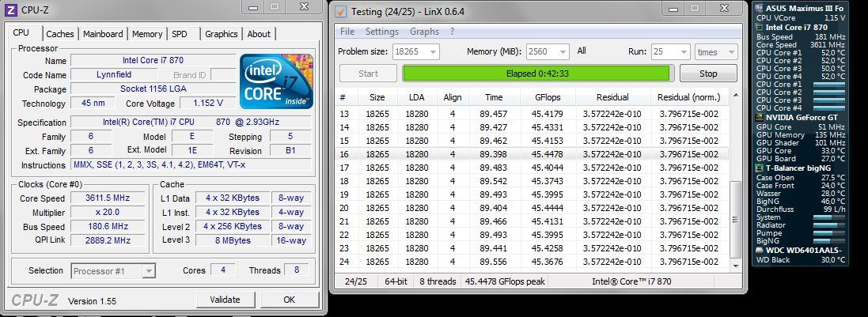This screenshot has width=868, height=317.
Task: Click the Core Speed 3611.5 MHz value
Action: tap(107, 198)
